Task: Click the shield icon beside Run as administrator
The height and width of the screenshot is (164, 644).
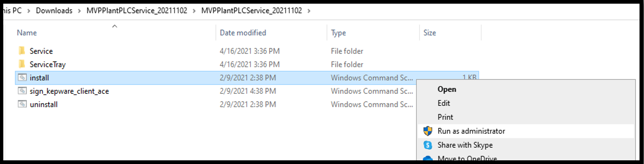Action: coord(427,131)
